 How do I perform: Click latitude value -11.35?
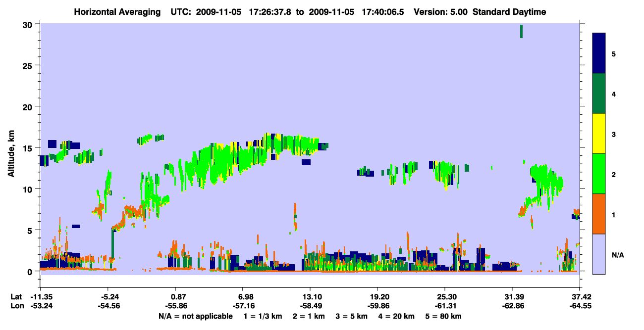[x=41, y=297]
